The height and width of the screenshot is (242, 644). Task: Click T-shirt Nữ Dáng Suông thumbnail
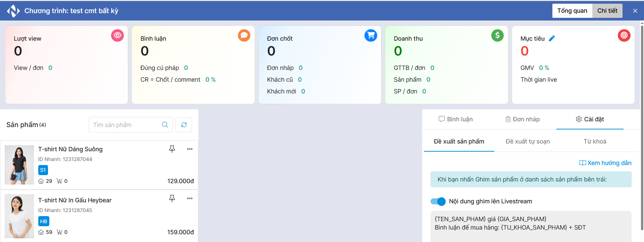pos(19,165)
